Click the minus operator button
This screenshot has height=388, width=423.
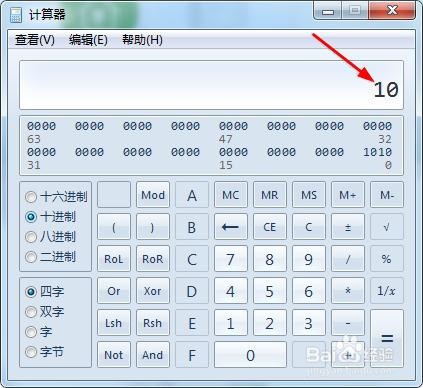(348, 323)
